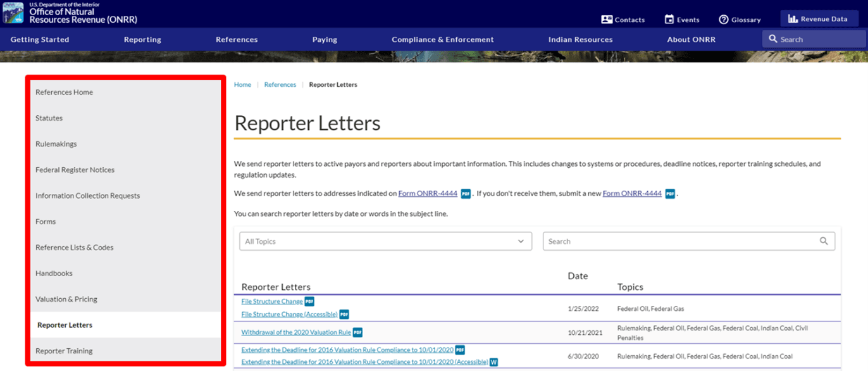868x371 pixels.
Task: Click the Contacts card icon
Action: tap(607, 20)
